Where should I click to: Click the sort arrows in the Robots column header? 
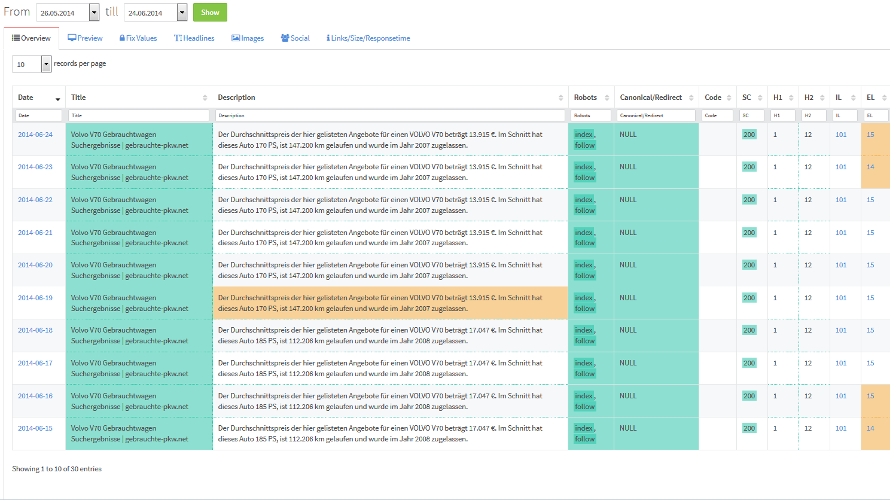tap(603, 98)
